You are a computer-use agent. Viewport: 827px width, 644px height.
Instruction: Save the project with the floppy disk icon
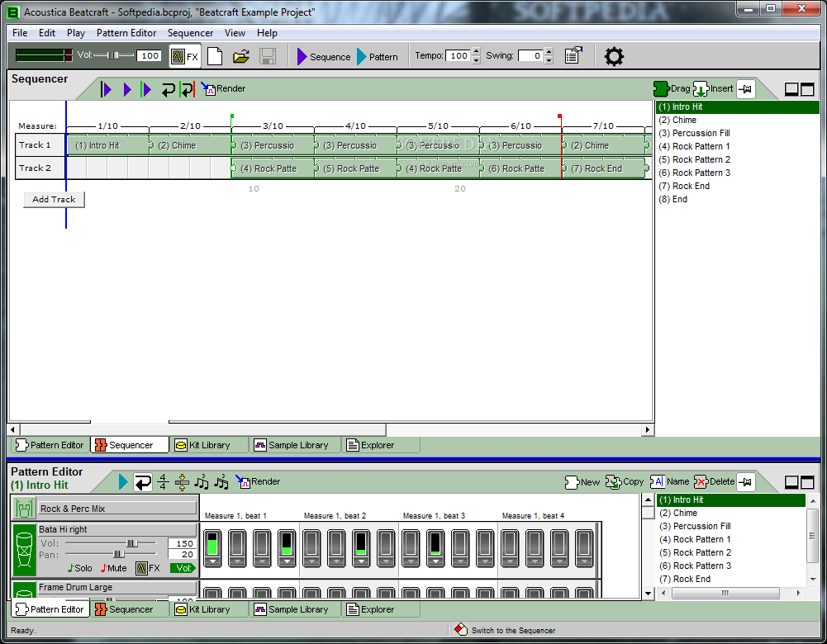coord(268,56)
